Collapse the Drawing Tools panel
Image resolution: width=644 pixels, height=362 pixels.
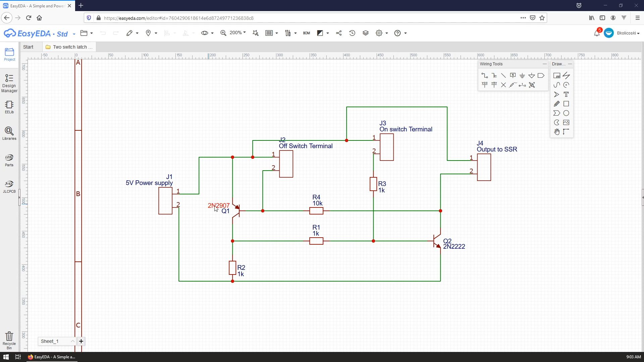click(x=570, y=64)
